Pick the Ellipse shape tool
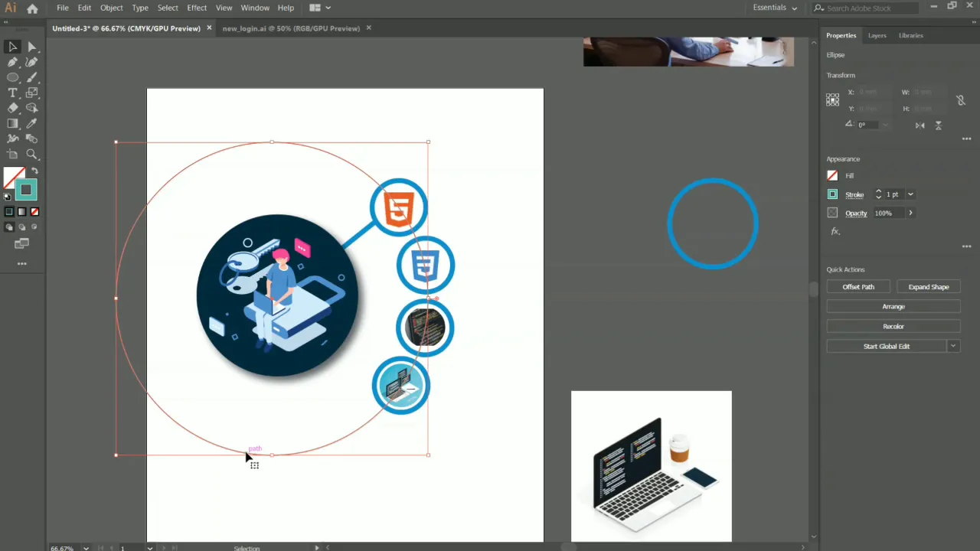980x551 pixels. (x=12, y=77)
